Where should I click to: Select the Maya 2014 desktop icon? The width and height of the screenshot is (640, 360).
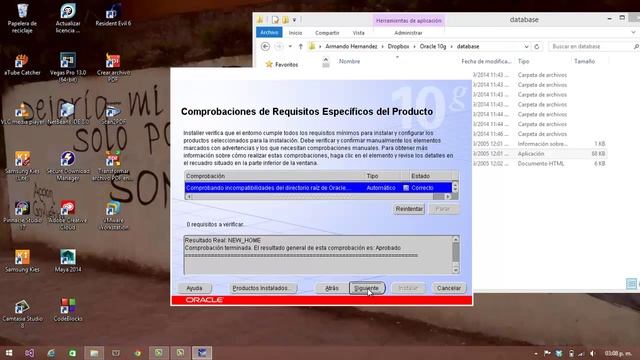[68, 261]
